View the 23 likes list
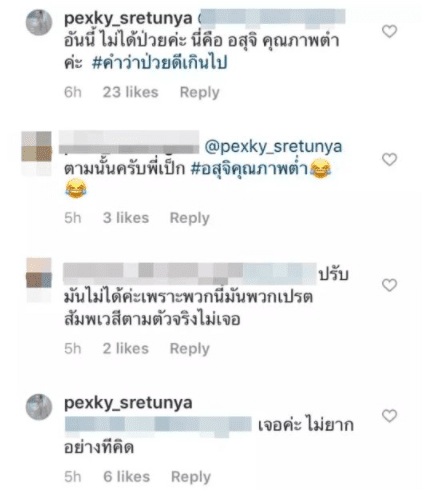 click(x=130, y=92)
